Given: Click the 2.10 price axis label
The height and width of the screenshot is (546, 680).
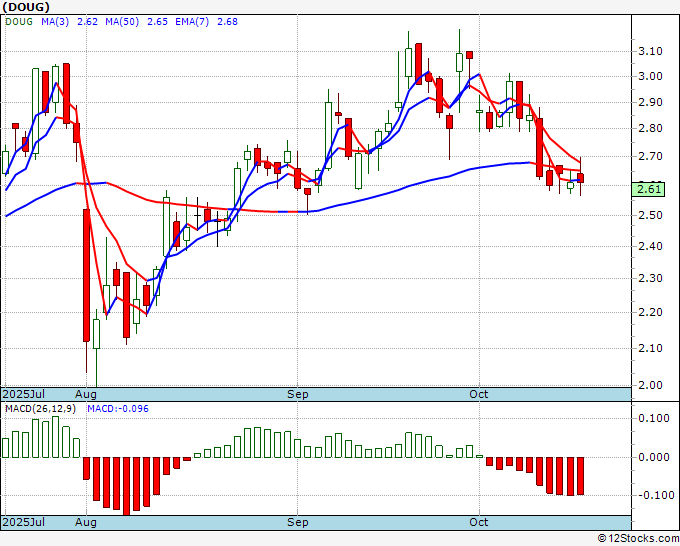Looking at the screenshot, I should pos(651,348).
